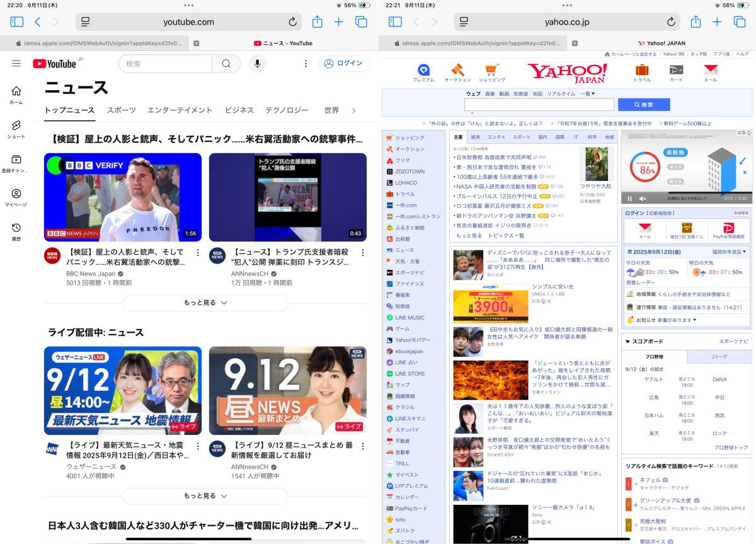Play ウェザーニュース LIVE 9/12 thumbnail
This screenshot has width=756, height=544.
click(123, 390)
